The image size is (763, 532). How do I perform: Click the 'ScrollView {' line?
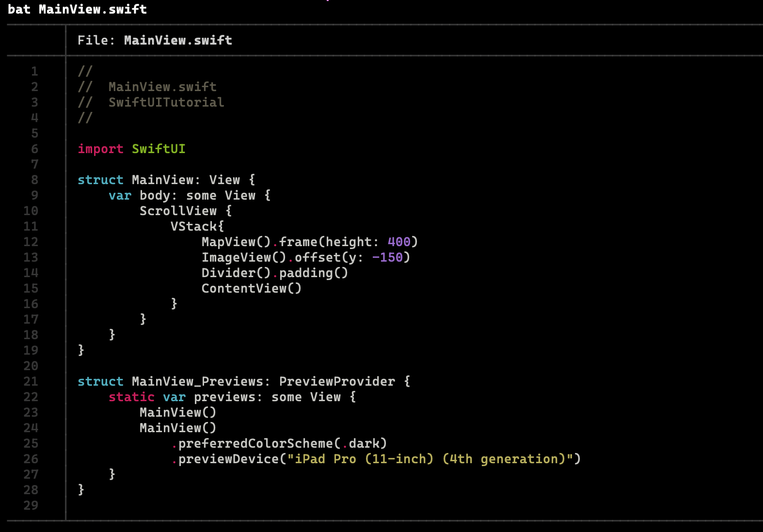tap(186, 211)
